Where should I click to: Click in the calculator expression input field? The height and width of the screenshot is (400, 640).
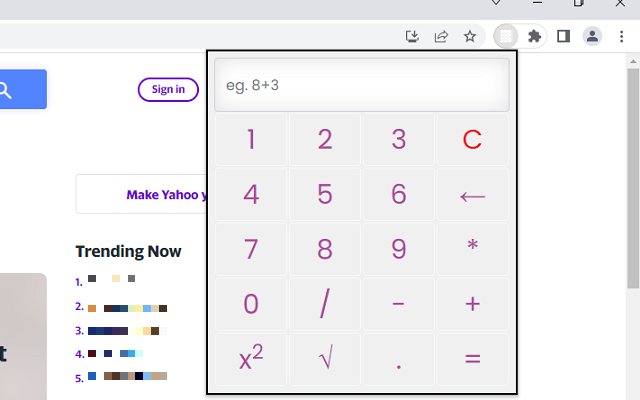[x=361, y=85]
